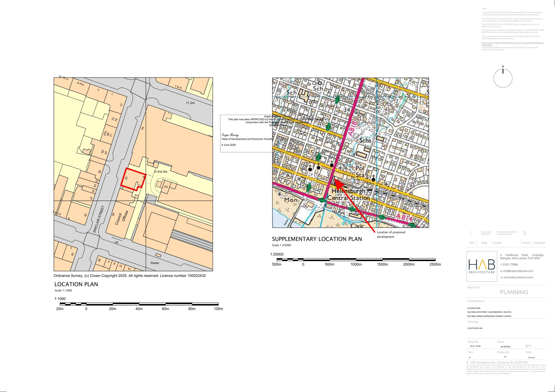The image size is (555, 392).
Task: Click the 'LOCATION PLAN' heading under left map
Action: [76, 284]
